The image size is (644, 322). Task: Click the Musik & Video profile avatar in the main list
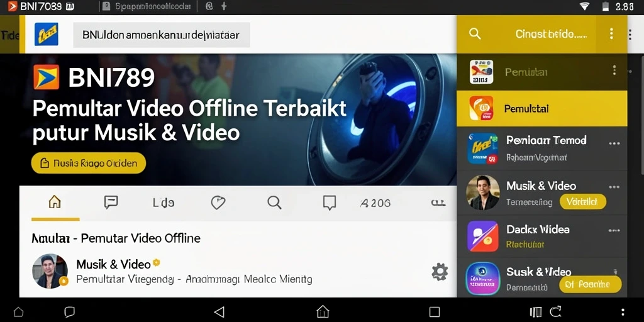pyautogui.click(x=50, y=271)
